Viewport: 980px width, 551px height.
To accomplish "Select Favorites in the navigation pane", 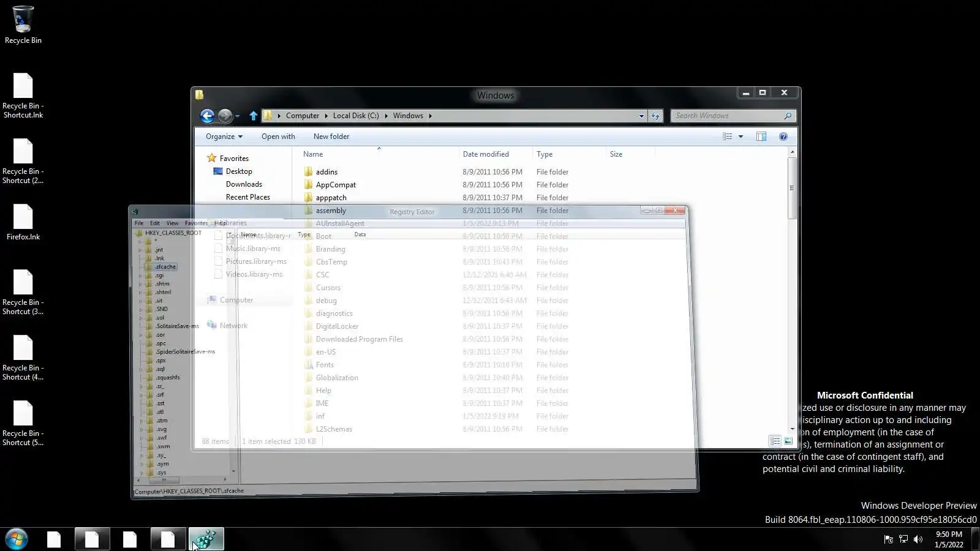I will click(234, 158).
